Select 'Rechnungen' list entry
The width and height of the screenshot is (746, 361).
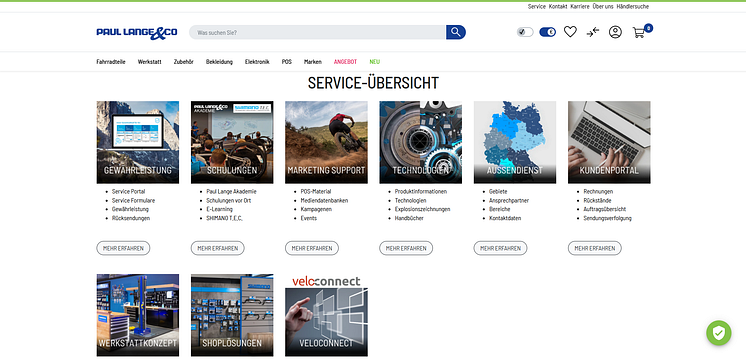[599, 192]
